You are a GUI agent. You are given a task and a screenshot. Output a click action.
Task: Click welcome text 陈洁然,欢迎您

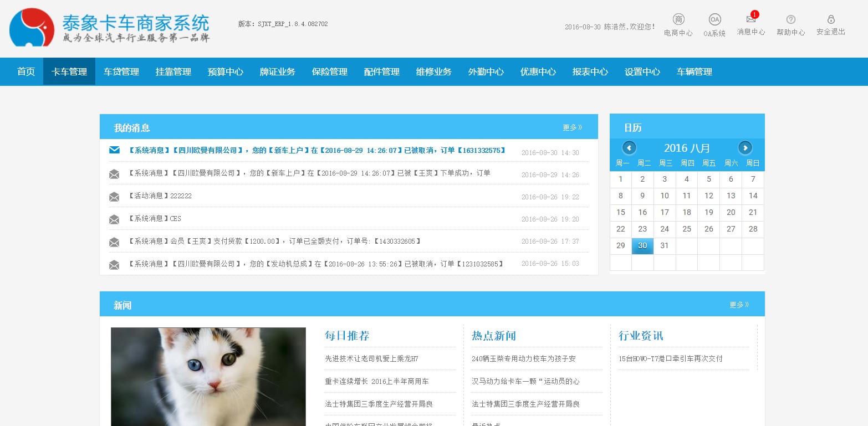click(x=630, y=27)
